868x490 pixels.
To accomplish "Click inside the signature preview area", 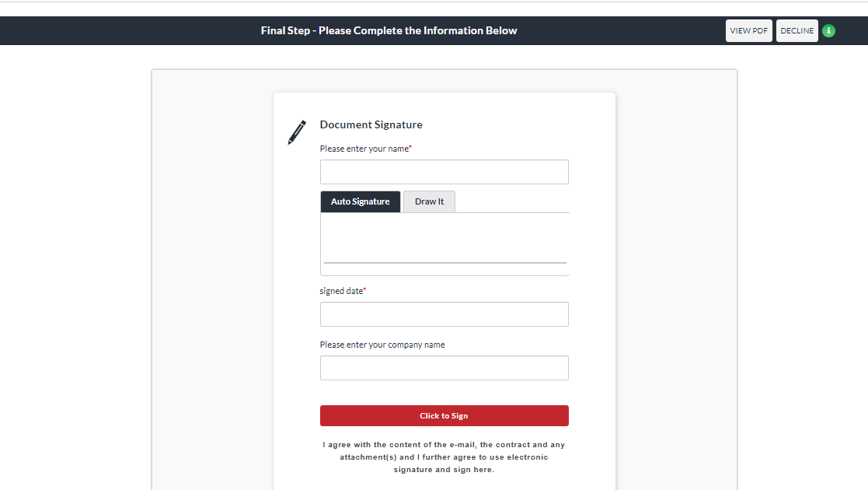I will click(x=444, y=237).
